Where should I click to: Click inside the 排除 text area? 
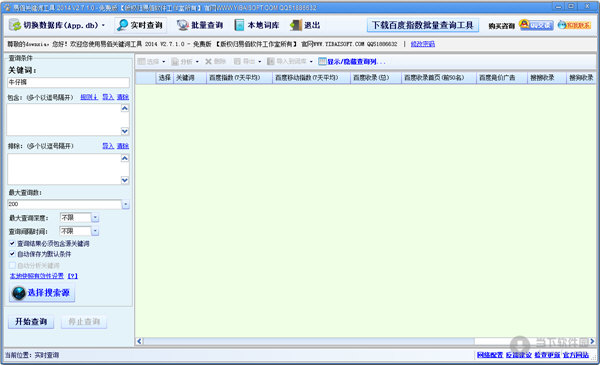pos(64,169)
